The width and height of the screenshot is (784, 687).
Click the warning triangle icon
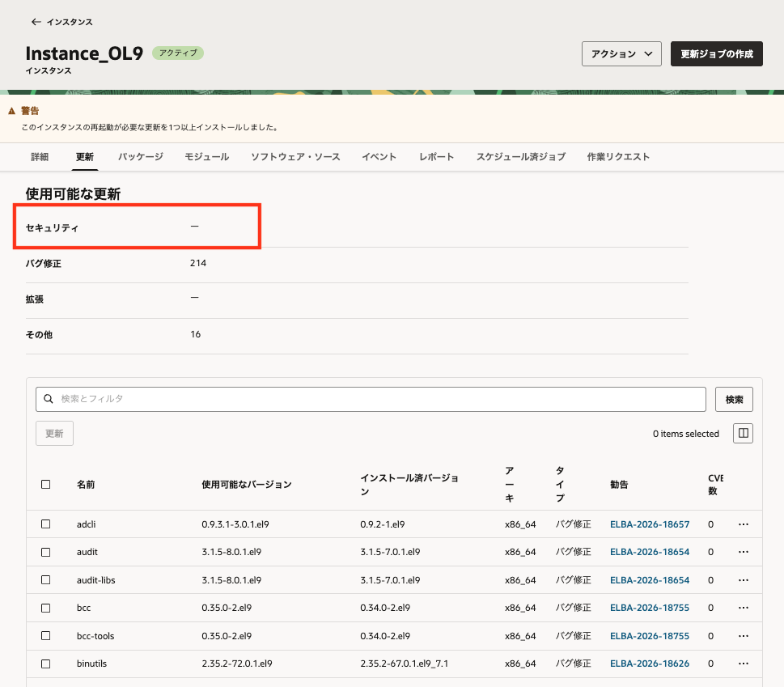12,111
